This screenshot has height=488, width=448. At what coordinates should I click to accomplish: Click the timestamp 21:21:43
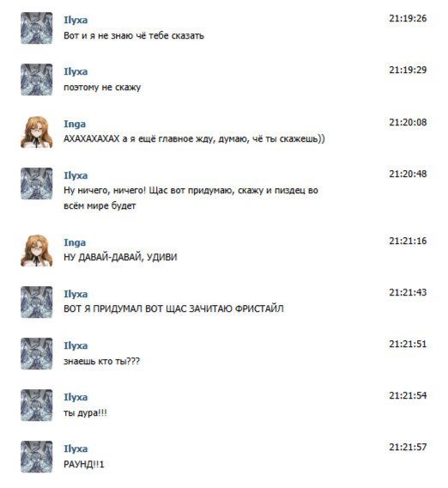[408, 293]
